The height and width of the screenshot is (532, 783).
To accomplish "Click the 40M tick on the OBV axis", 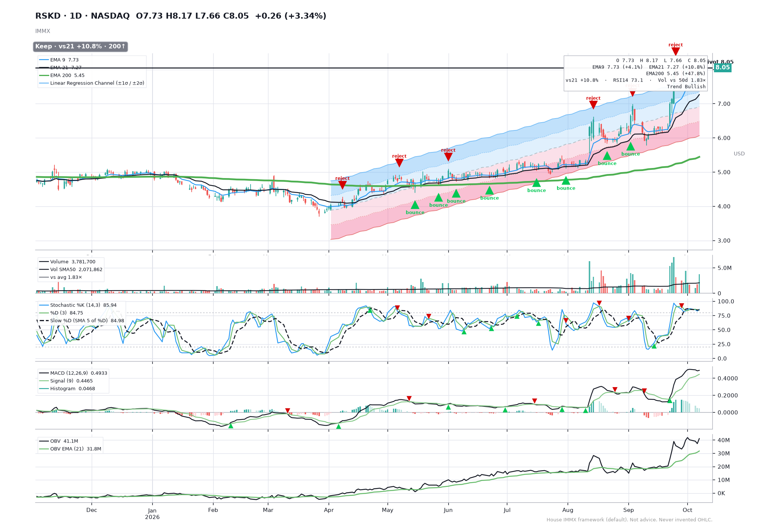I will (723, 440).
